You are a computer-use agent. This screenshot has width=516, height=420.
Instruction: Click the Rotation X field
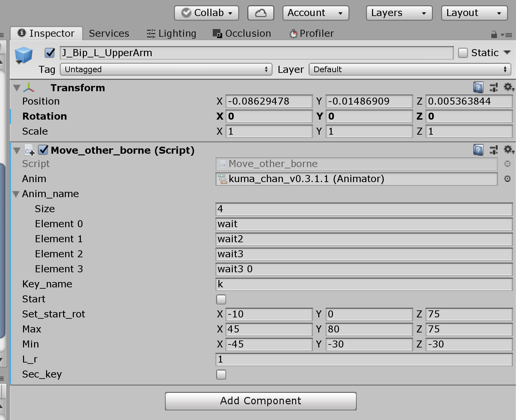(269, 116)
